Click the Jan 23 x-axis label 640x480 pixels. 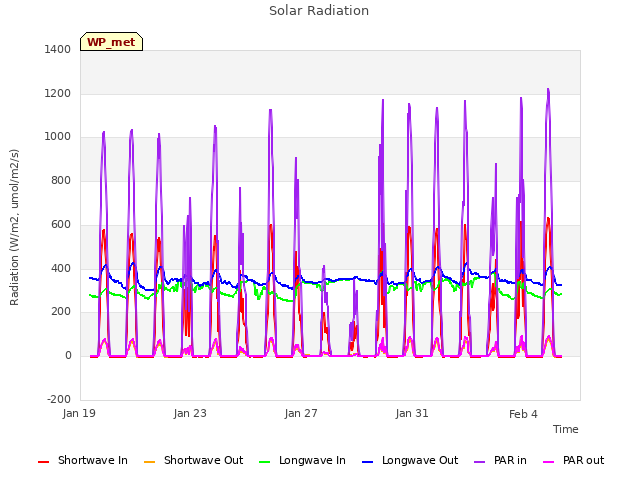click(x=190, y=413)
